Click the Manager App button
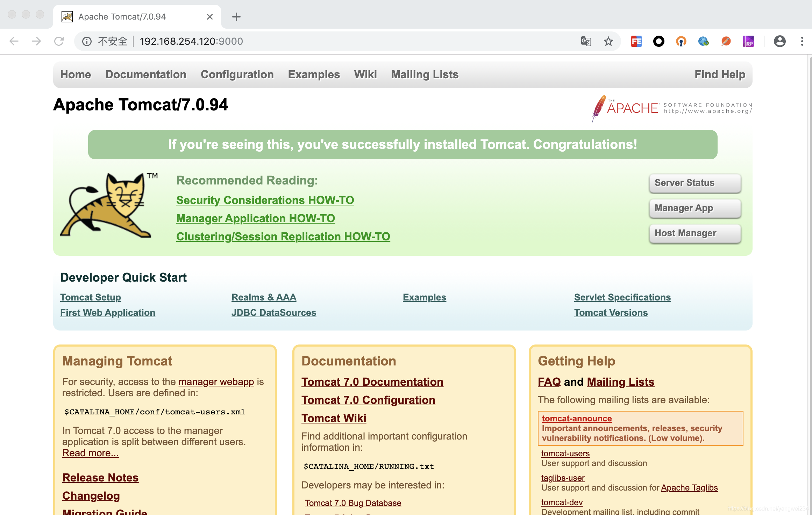This screenshot has height=515, width=812. (695, 208)
